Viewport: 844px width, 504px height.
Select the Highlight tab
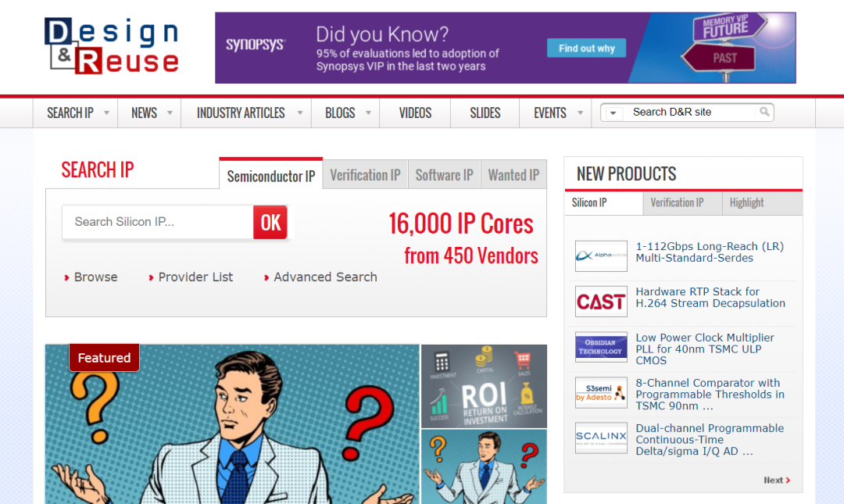click(762, 203)
